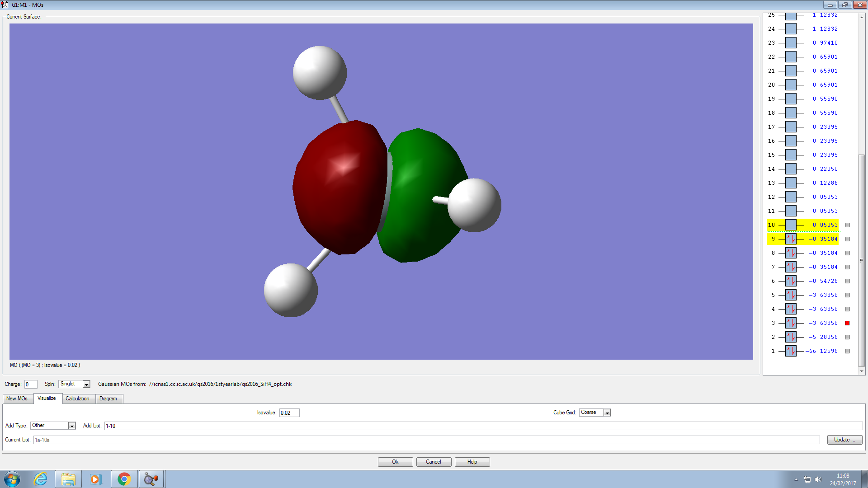Toggle surface marker for orbital 9
The height and width of the screenshot is (488, 868).
click(x=847, y=239)
